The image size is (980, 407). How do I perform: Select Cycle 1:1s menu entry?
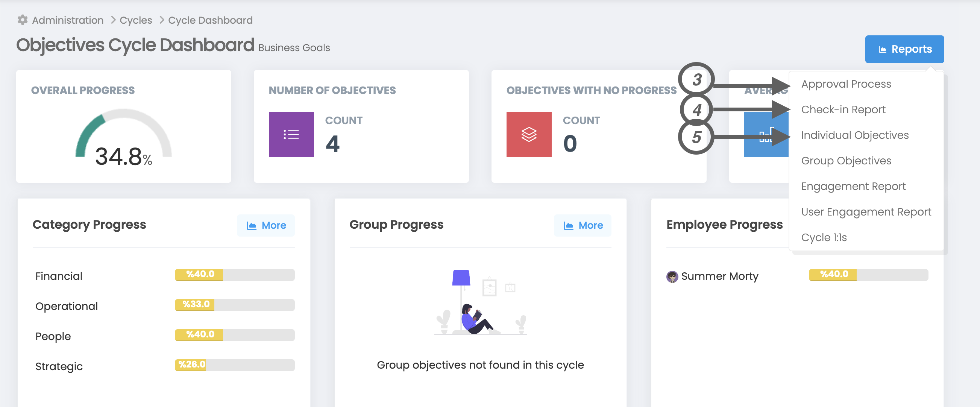824,237
